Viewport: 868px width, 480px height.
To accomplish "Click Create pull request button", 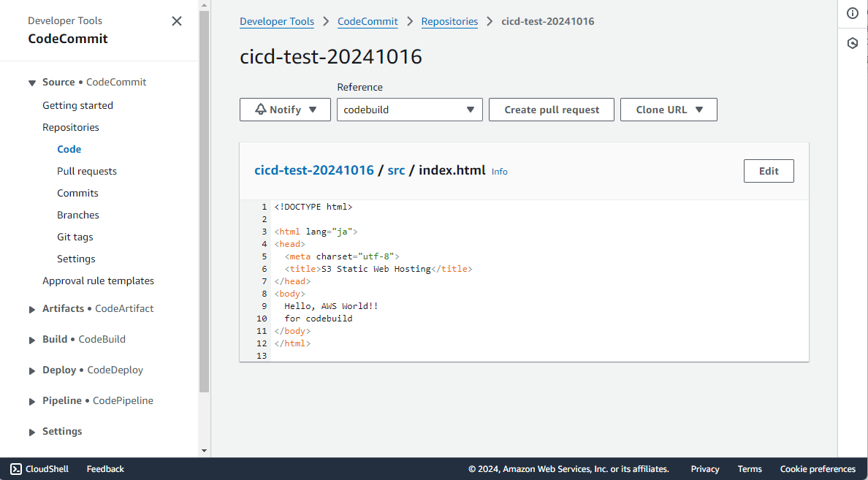I will point(552,110).
